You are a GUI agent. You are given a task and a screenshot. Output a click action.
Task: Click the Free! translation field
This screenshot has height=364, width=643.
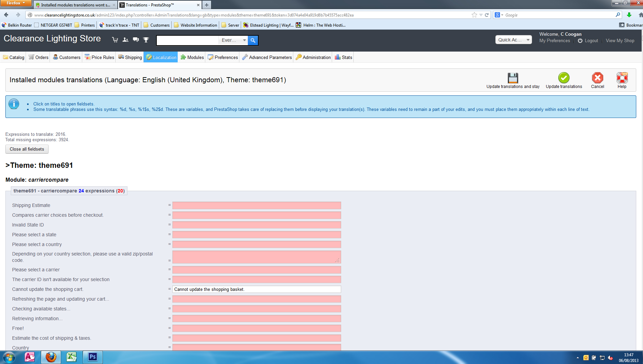257,328
